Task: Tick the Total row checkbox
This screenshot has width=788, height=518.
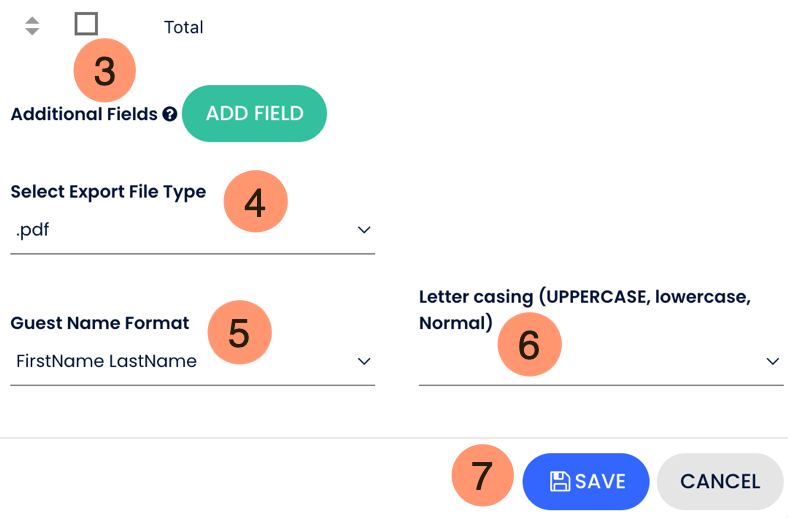Action: click(86, 23)
